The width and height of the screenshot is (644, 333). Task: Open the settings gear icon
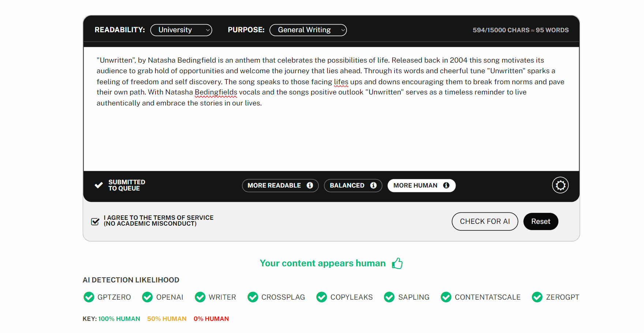(560, 185)
